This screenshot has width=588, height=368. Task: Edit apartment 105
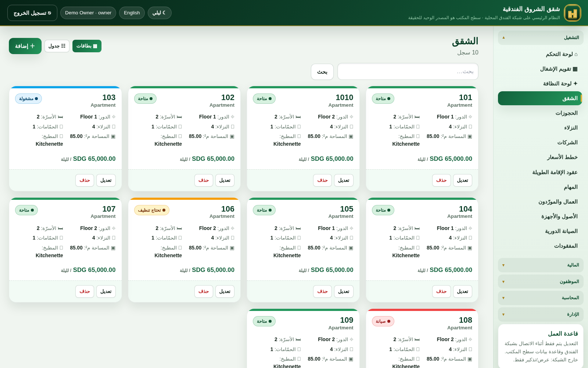pos(344,291)
